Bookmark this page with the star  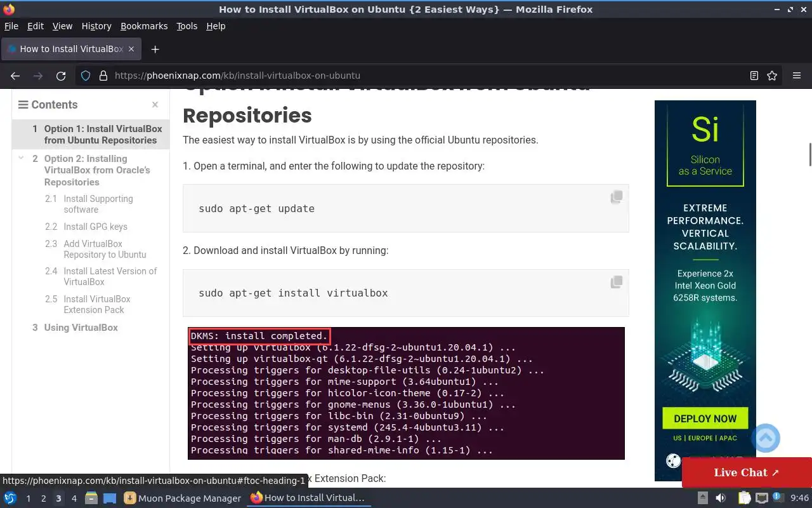pyautogui.click(x=772, y=76)
